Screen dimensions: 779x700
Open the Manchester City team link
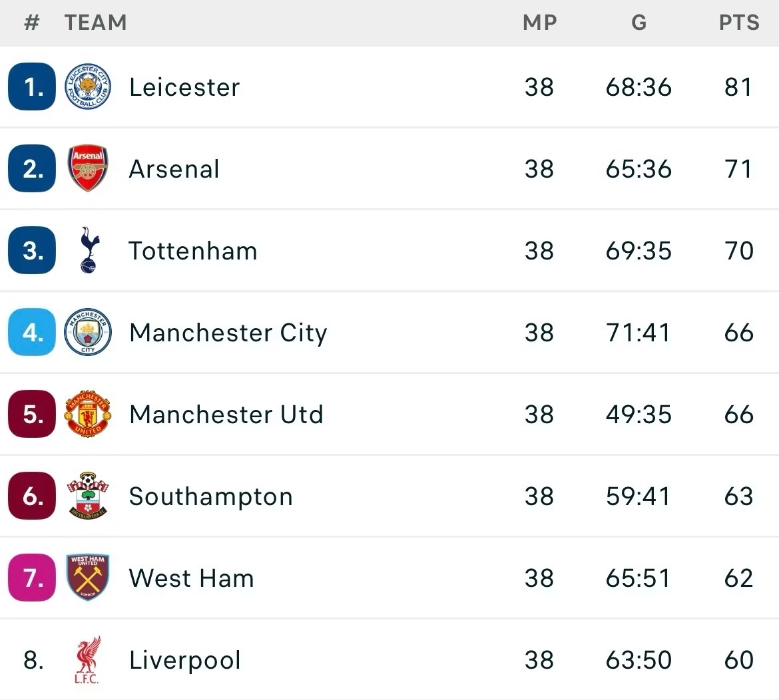(x=228, y=333)
